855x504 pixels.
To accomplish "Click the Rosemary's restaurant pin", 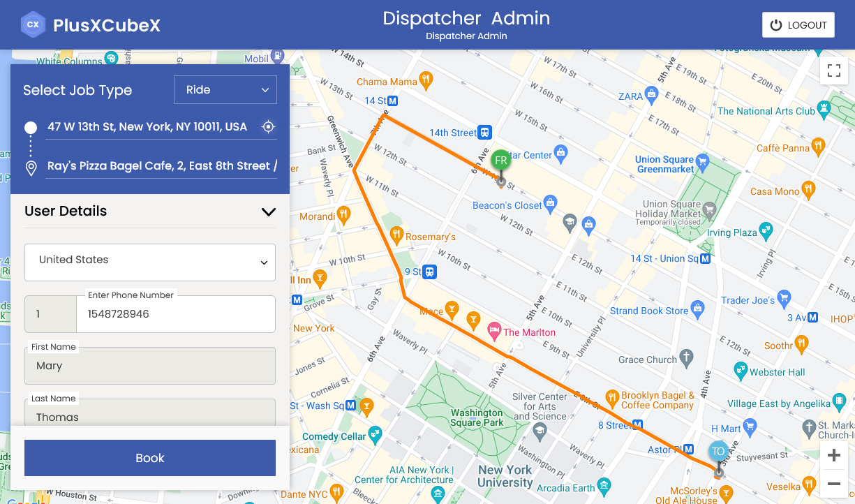I will tap(396, 234).
